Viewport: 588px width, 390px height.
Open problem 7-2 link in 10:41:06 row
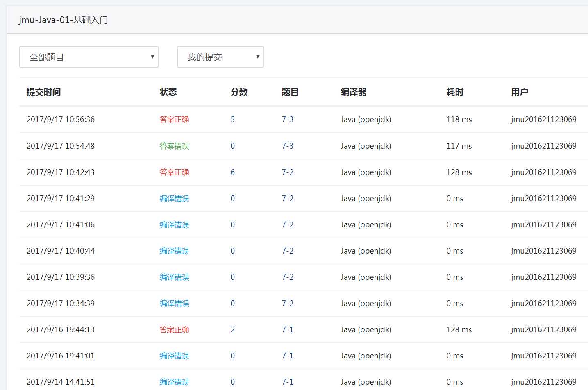(288, 224)
